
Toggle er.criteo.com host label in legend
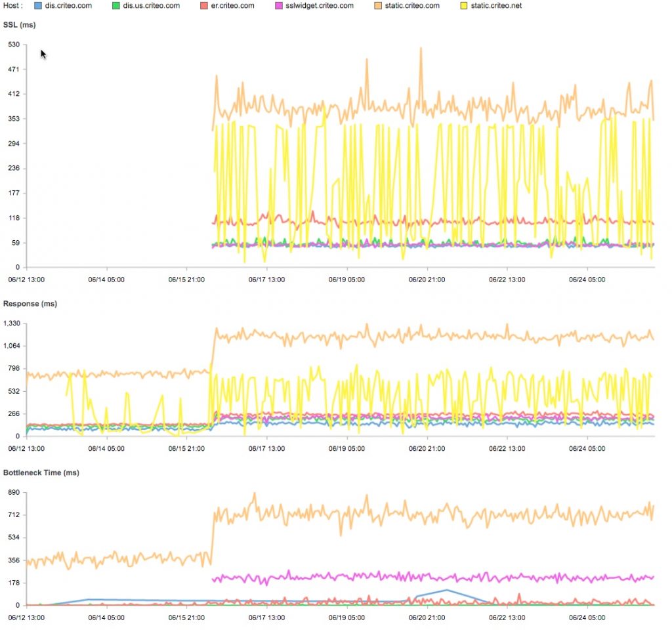click(x=233, y=6)
